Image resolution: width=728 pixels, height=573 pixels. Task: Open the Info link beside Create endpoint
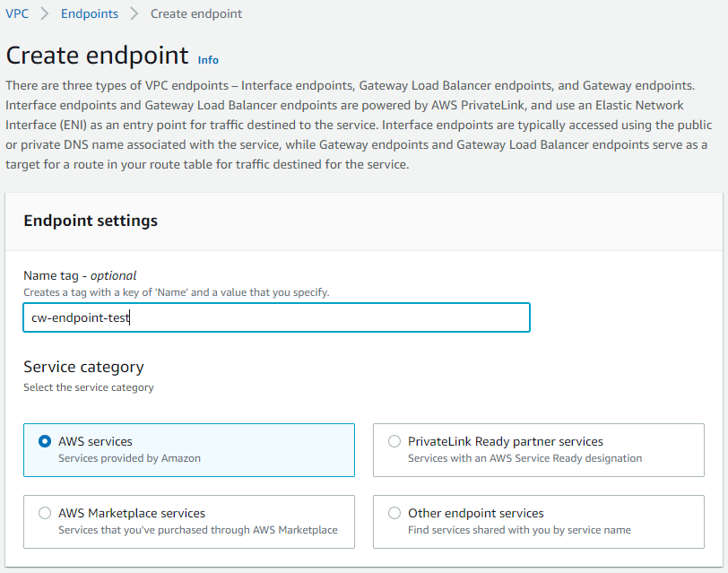tap(208, 60)
